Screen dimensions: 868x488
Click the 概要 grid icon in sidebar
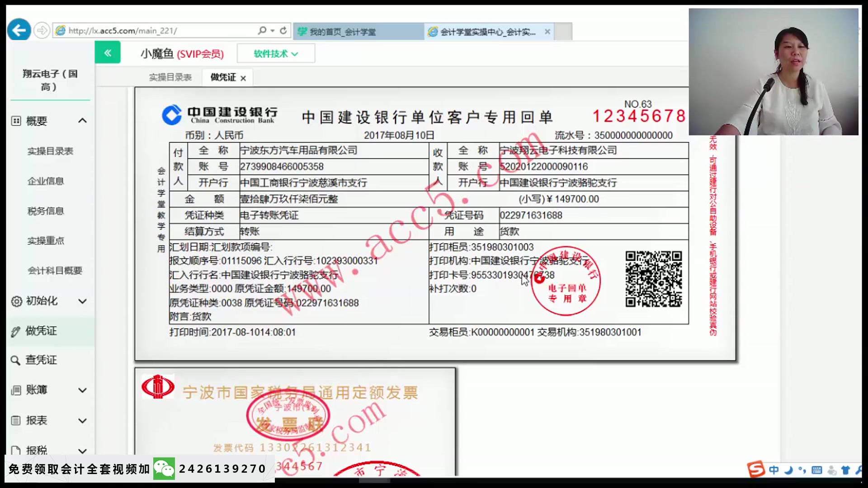16,121
